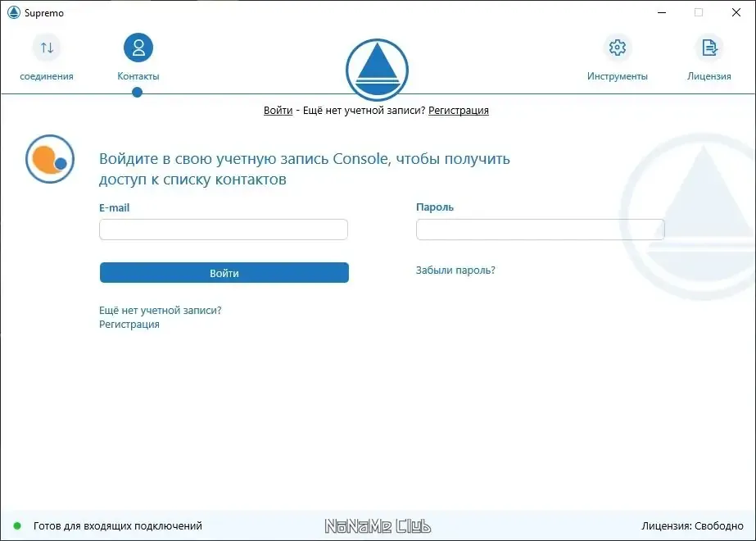Switch to the Лицензия tab label
Viewport: 756px width, 541px height.
709,76
